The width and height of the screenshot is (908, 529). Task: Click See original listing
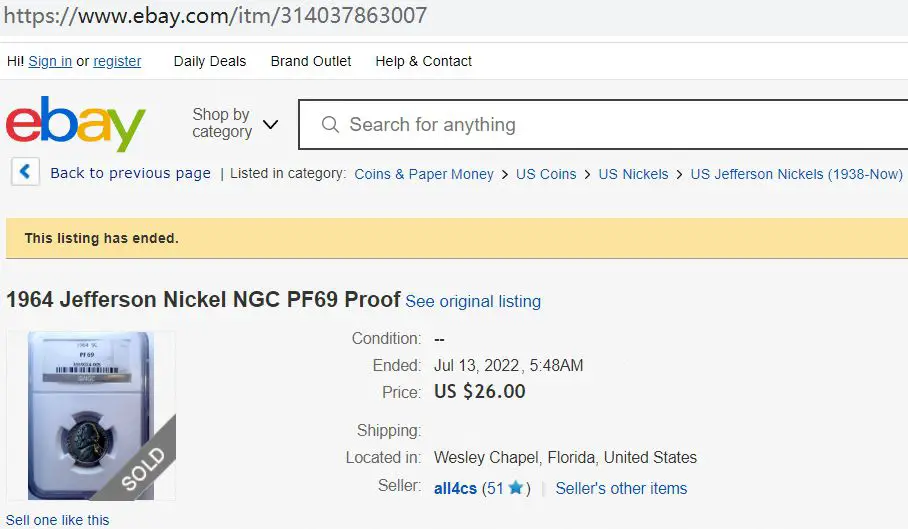pyautogui.click(x=473, y=301)
